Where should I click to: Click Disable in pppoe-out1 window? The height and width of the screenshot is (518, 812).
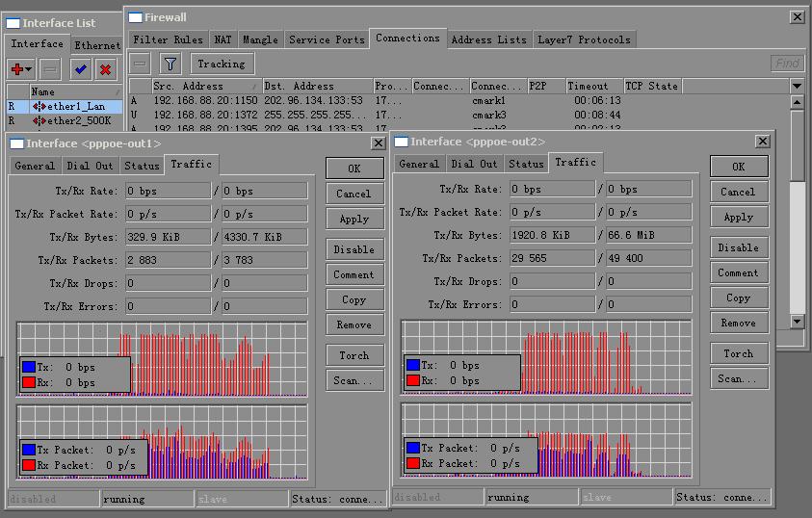(x=354, y=249)
